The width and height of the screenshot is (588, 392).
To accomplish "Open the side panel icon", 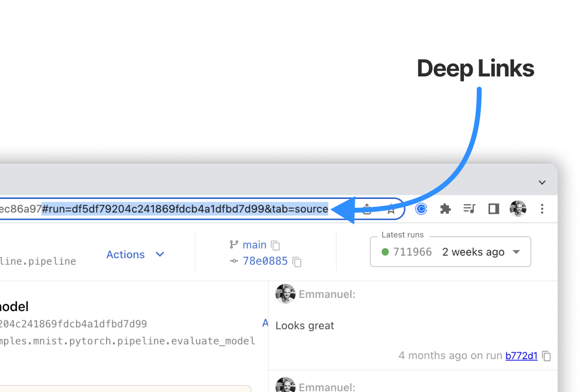I will [493, 208].
